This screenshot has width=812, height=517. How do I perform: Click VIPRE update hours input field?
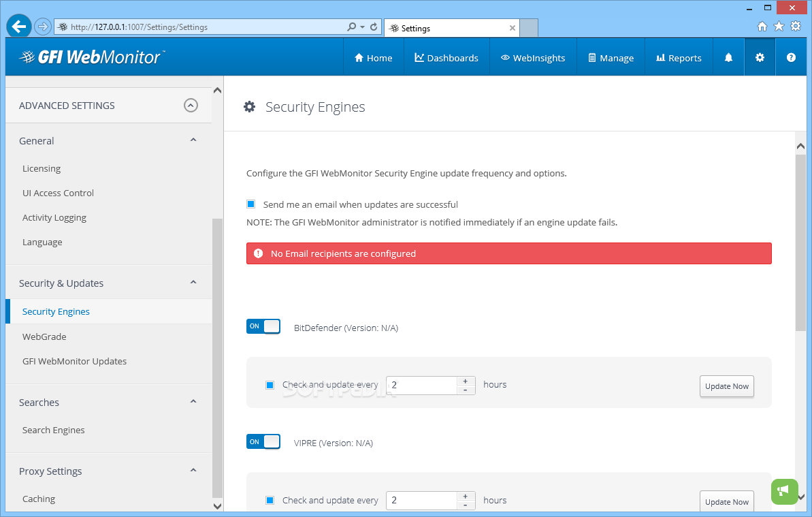[421, 501]
